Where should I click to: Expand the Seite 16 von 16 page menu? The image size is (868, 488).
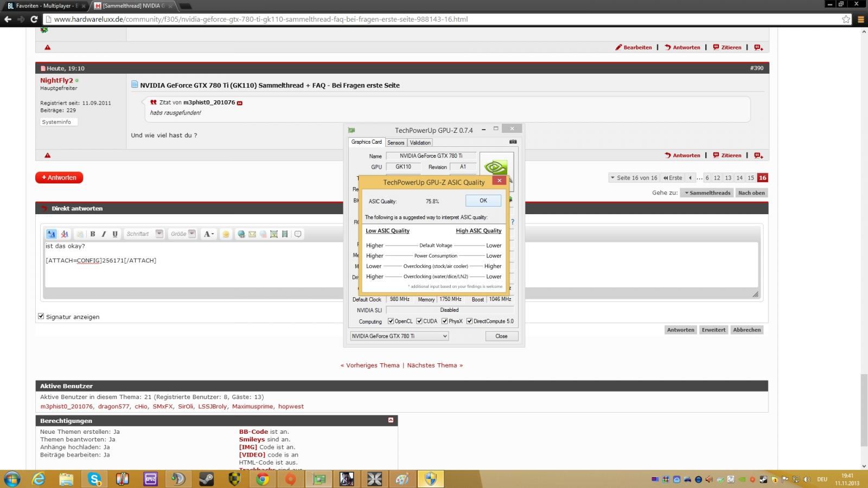(634, 178)
